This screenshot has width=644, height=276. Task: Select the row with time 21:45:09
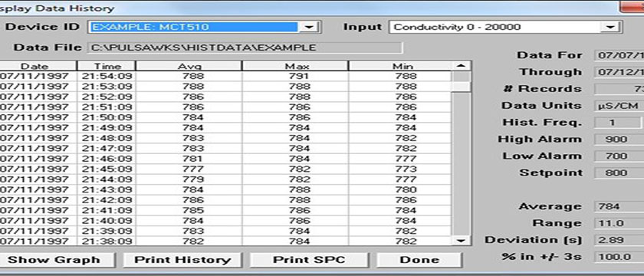pos(225,169)
